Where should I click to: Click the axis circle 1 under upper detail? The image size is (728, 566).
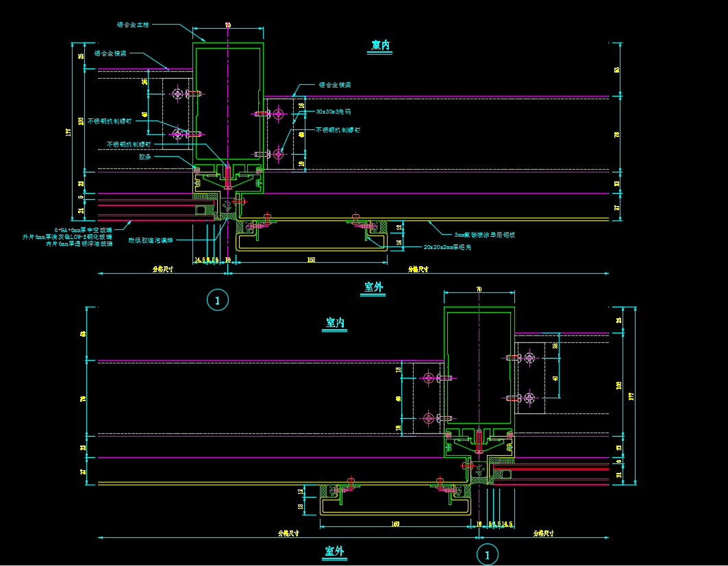217,299
